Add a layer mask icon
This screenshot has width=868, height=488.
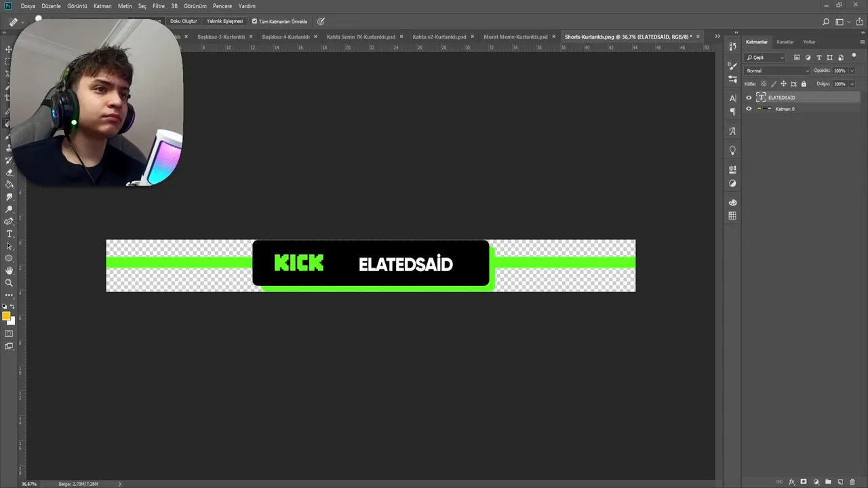click(804, 482)
